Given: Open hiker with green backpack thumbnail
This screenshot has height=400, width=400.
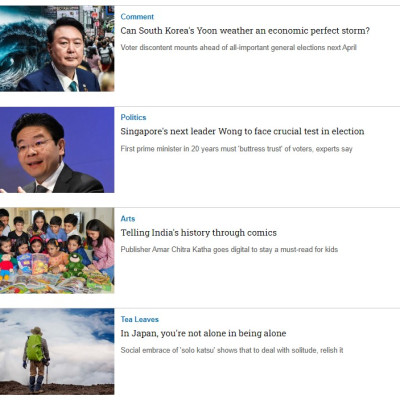Looking at the screenshot, I should click(x=57, y=352).
